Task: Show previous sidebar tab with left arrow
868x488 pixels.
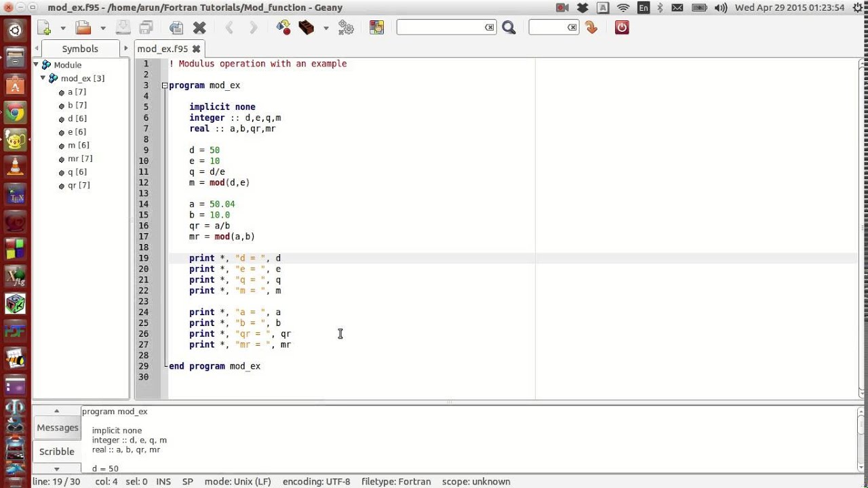Action: pos(36,49)
